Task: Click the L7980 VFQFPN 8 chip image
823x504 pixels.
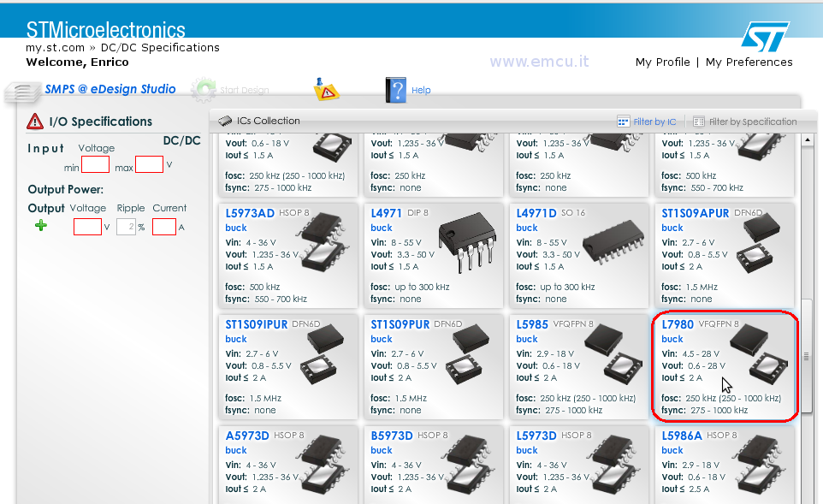Action: 759,354
